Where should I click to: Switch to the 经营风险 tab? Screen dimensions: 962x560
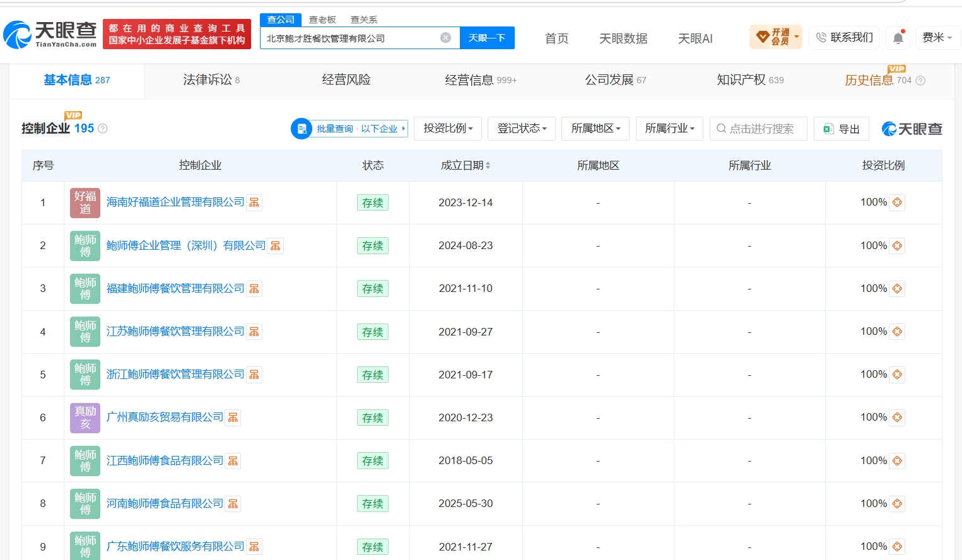point(346,80)
